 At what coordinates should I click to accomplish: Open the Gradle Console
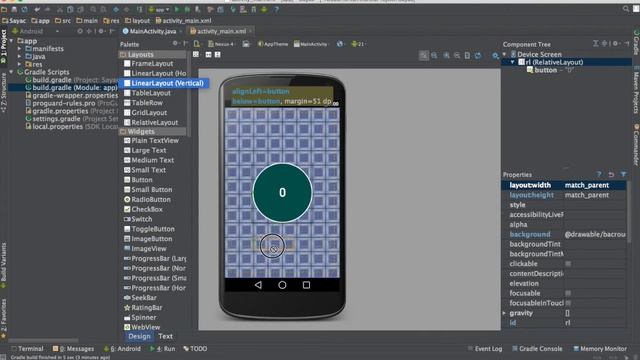click(537, 349)
